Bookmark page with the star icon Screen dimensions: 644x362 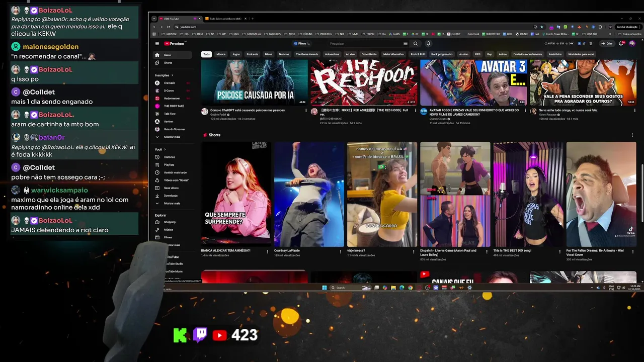tap(541, 27)
